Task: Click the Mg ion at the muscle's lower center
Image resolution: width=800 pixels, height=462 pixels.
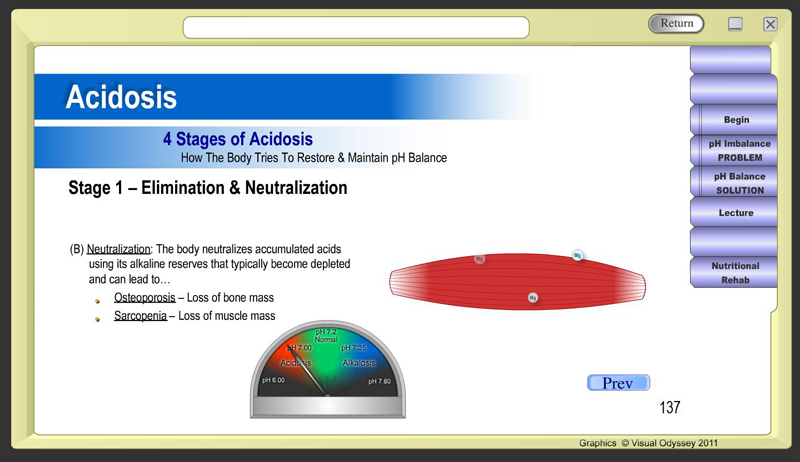Action: [x=533, y=297]
